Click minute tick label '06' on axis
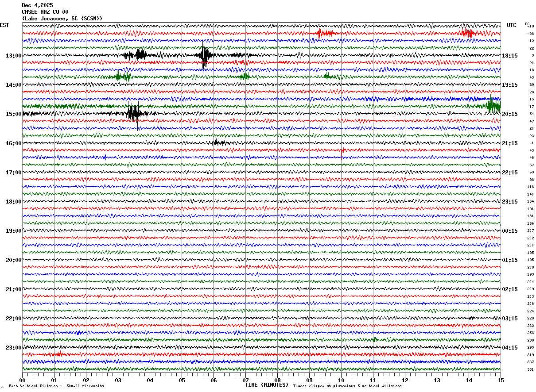Screen dimensions: 536x392 (x=214, y=380)
